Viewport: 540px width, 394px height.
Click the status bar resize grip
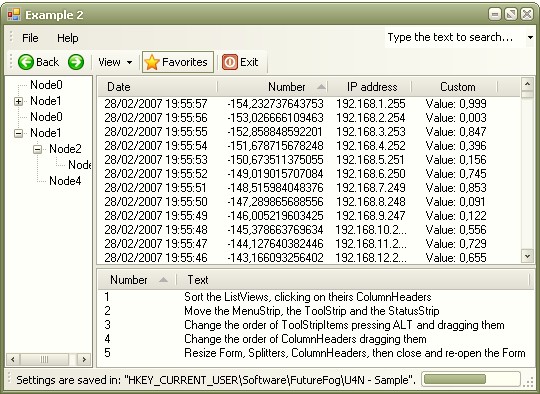(528, 383)
